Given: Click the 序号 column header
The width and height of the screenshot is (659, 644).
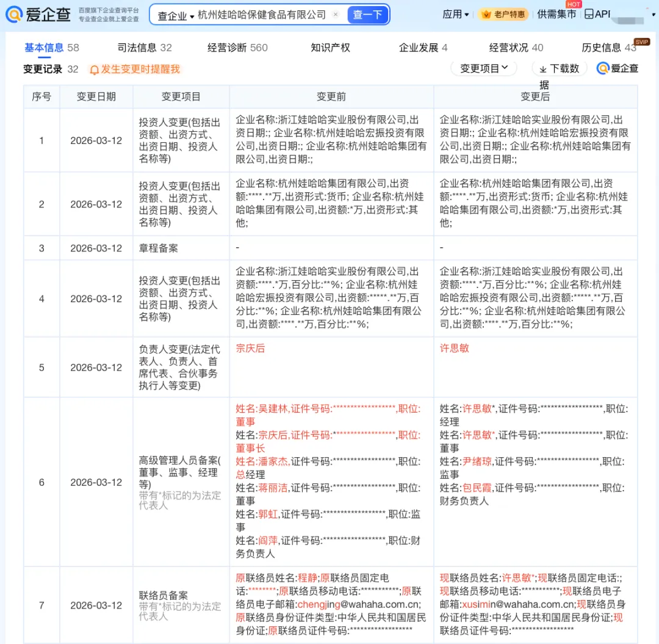Looking at the screenshot, I should click(x=41, y=96).
